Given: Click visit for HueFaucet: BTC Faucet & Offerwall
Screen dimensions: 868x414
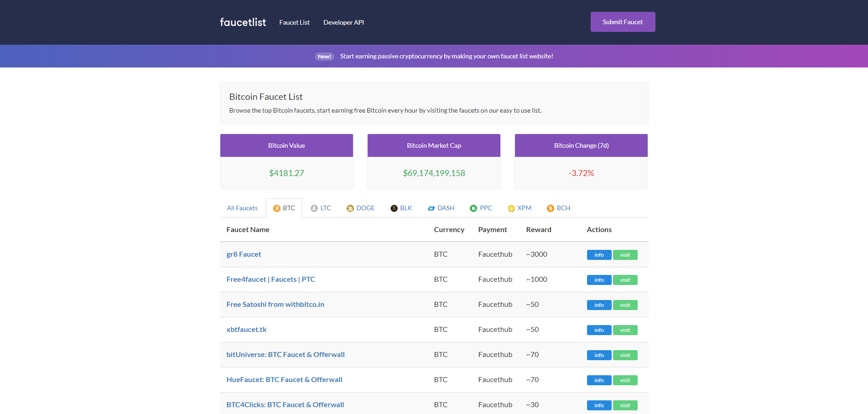Looking at the screenshot, I should point(625,380).
